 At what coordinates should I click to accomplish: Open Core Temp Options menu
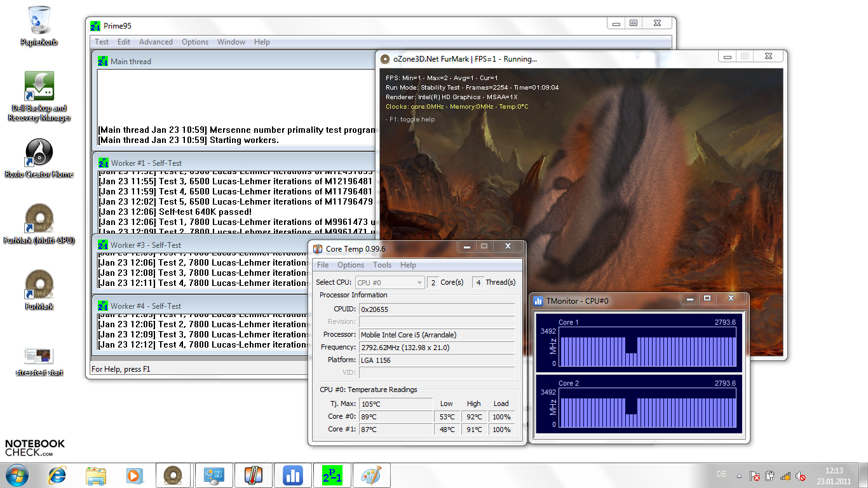click(x=351, y=265)
